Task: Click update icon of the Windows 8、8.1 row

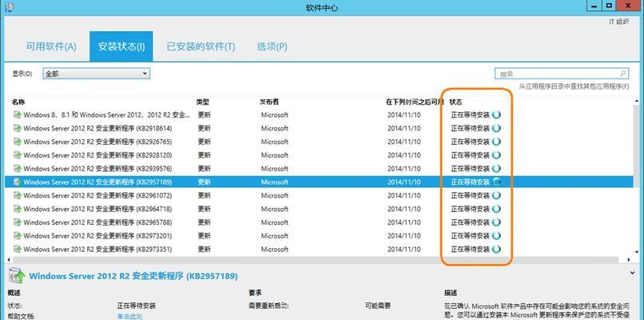Action: 18,114
